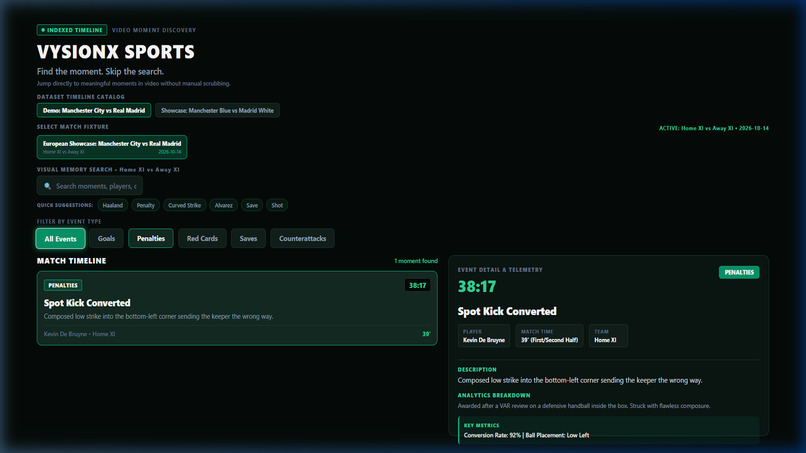Click 'Kevin De Bruyne • Home XI' in timeline card

coord(79,334)
